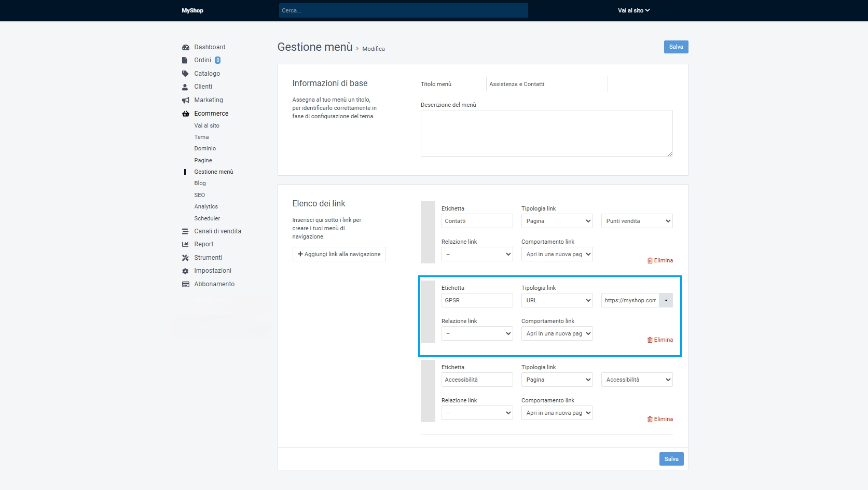
Task: Click the Clienti person icon
Action: pos(185,87)
